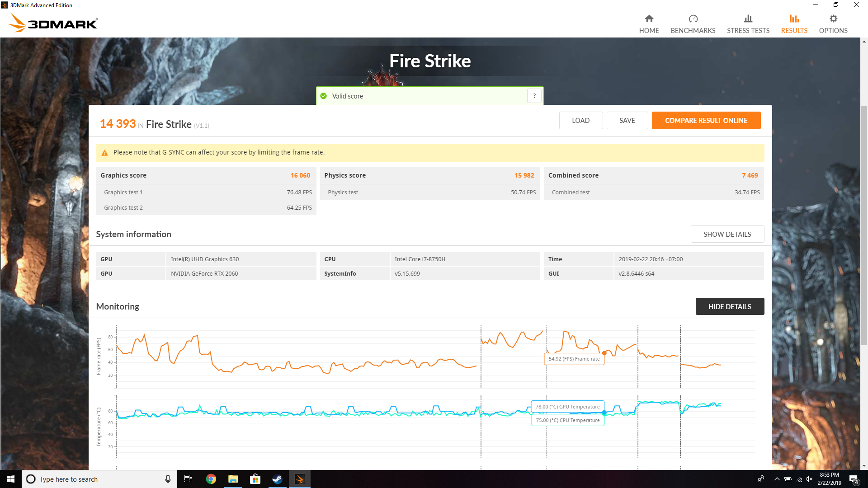Click the scrollbar up arrow
This screenshot has height=488, width=868.
click(864, 42)
